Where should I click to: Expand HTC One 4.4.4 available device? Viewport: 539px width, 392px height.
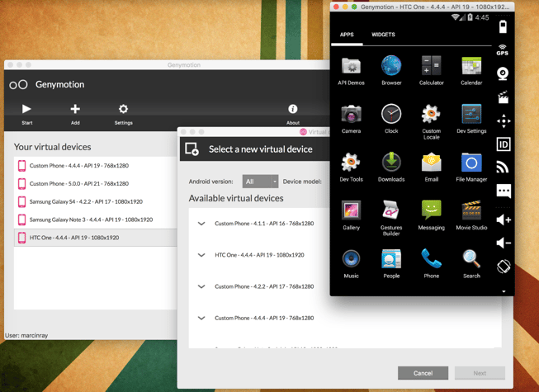click(x=201, y=255)
